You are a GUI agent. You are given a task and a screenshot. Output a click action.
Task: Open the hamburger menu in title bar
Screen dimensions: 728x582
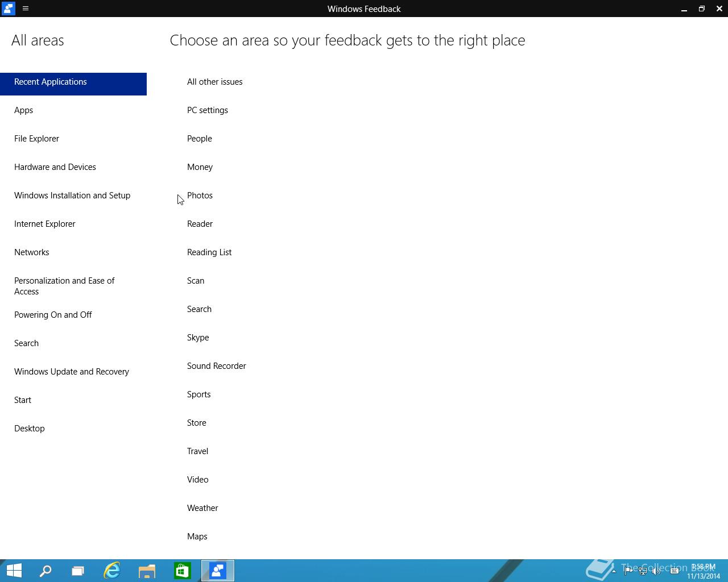pyautogui.click(x=26, y=9)
